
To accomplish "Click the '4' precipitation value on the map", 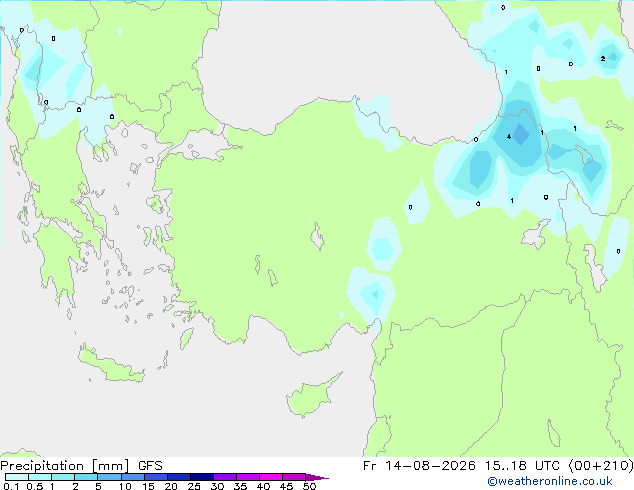I will (x=509, y=137).
